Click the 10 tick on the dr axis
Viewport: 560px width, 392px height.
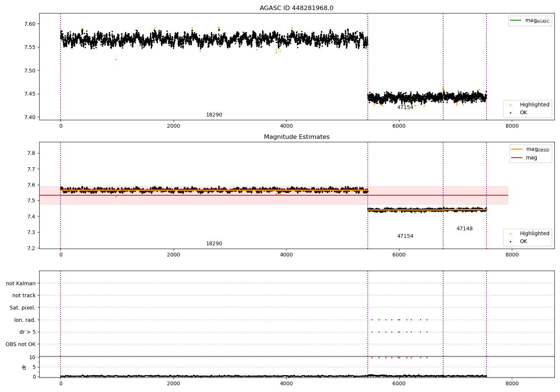32,357
